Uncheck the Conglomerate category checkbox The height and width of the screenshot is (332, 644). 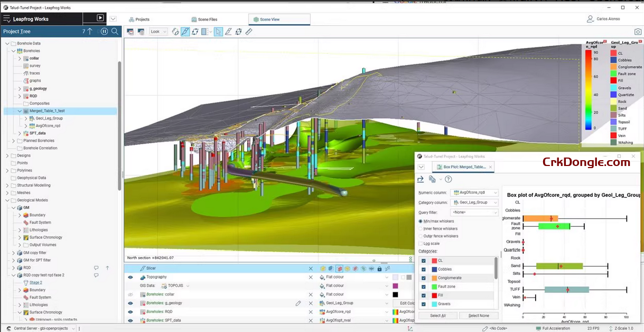pos(424,278)
